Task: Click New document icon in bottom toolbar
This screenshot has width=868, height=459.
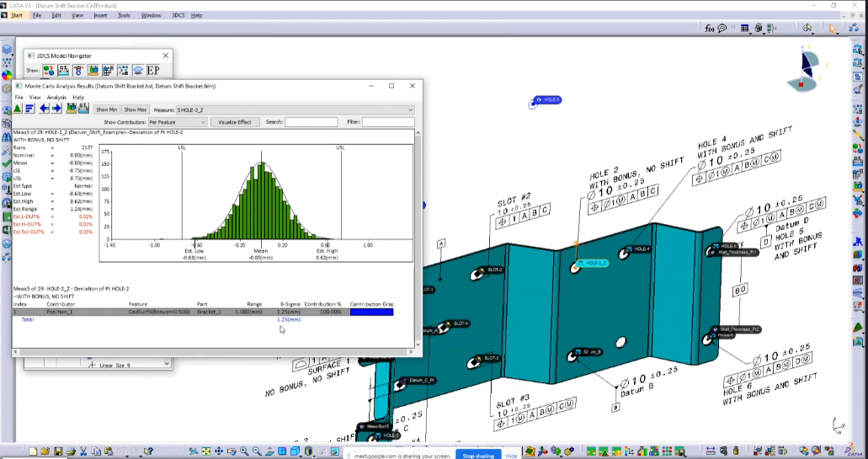Action: pos(33,451)
